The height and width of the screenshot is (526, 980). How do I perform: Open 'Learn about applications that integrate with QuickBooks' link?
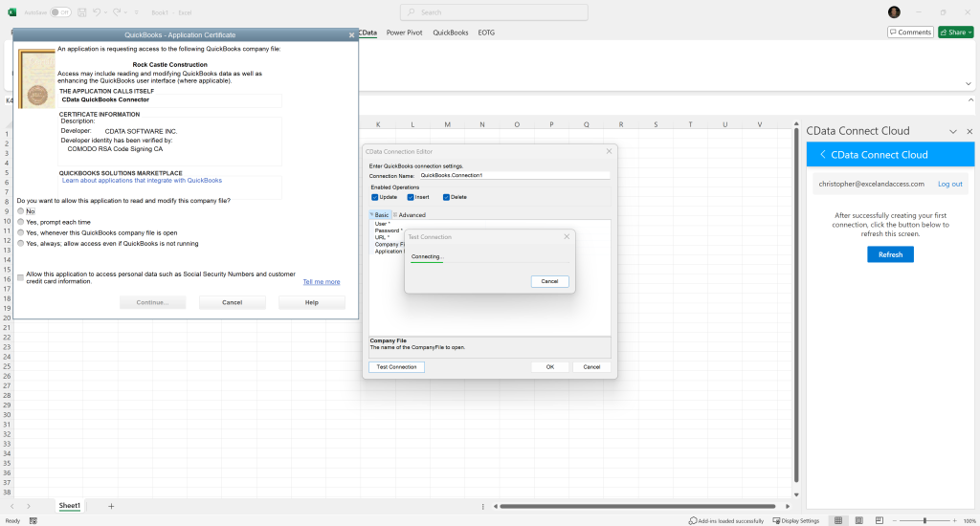[142, 181]
